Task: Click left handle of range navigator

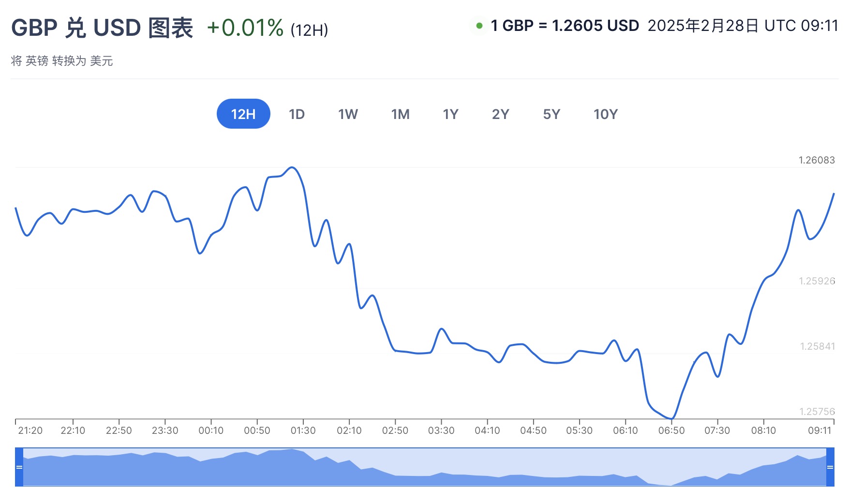Action: point(19,467)
